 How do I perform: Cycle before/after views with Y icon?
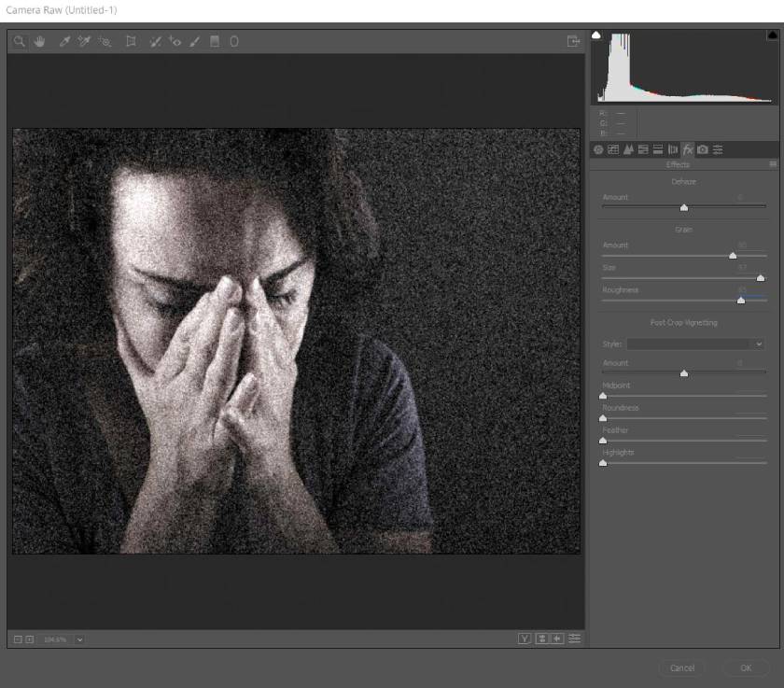pos(524,639)
